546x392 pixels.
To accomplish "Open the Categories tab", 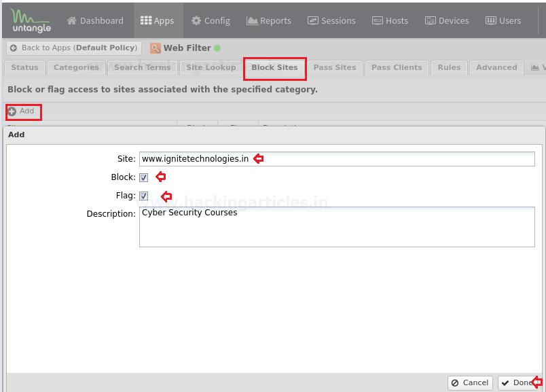I will tap(76, 68).
